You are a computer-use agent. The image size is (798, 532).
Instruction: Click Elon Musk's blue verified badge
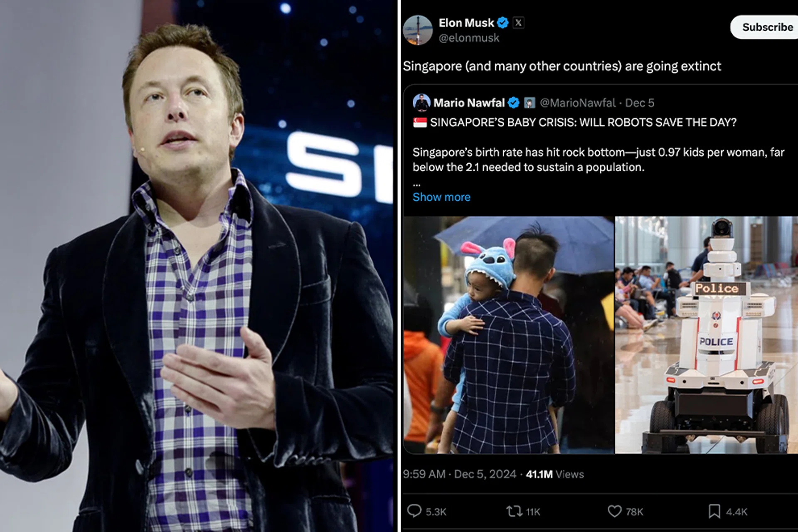click(502, 23)
